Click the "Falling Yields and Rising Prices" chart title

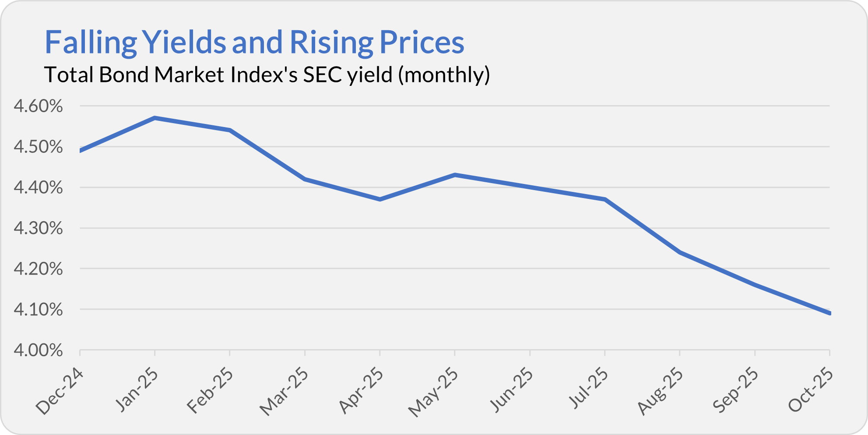click(254, 42)
